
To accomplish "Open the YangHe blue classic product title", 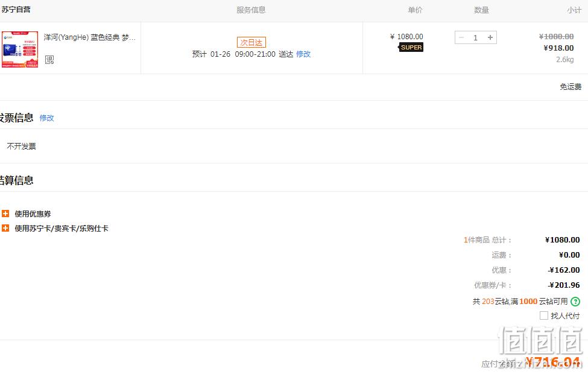I will 90,37.
